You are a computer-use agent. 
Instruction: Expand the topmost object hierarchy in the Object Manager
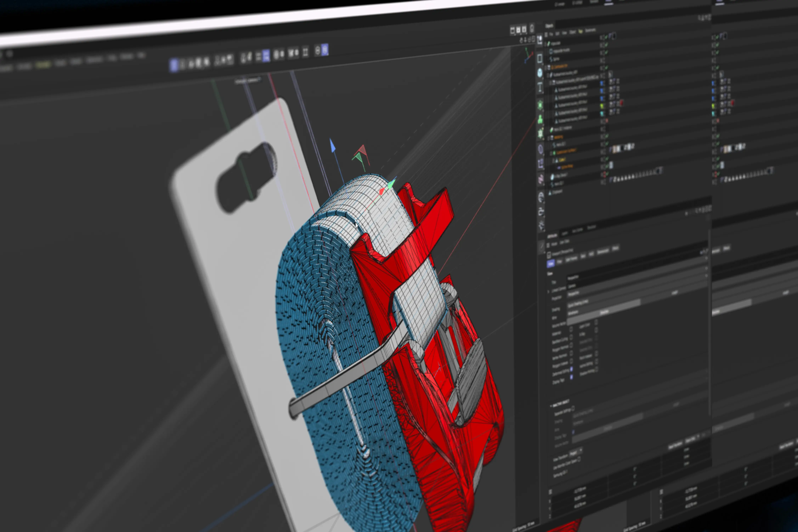(x=545, y=43)
